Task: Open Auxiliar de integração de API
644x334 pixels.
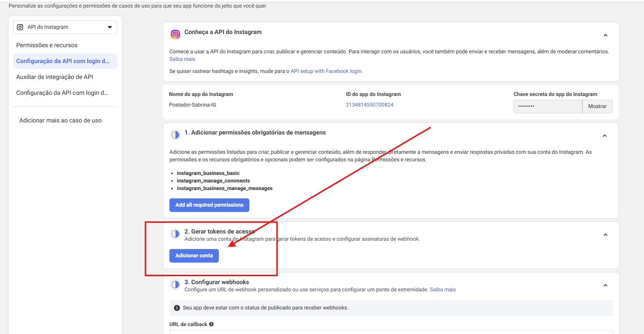Action: 55,77
